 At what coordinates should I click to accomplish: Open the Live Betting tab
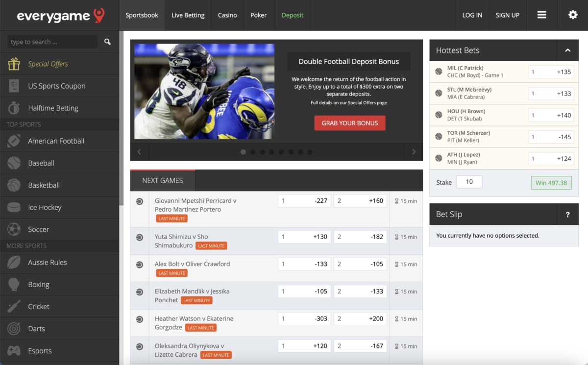(x=188, y=15)
